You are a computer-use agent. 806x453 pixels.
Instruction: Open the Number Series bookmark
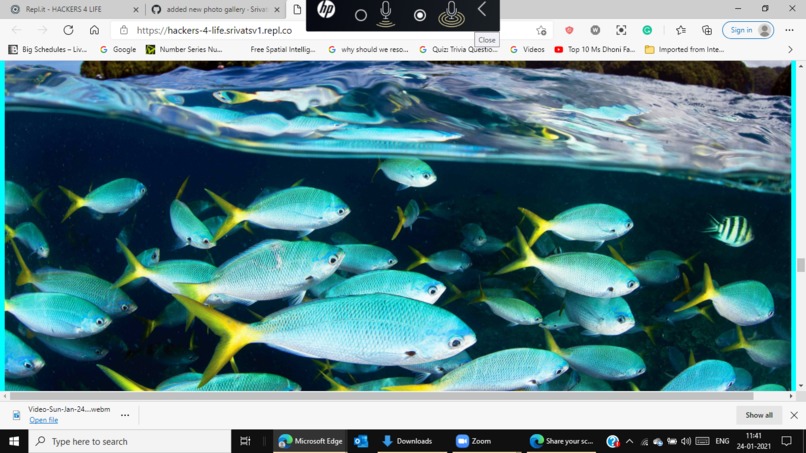184,49
